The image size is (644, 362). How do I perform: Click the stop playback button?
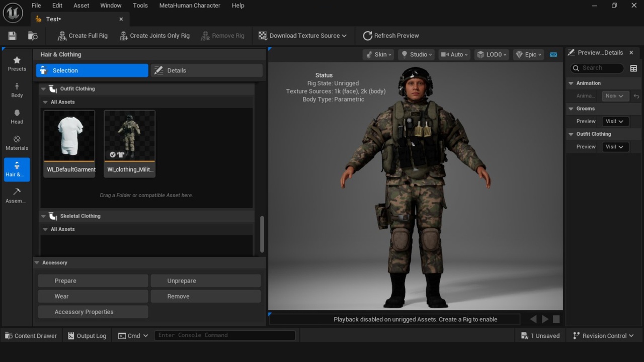click(x=556, y=319)
